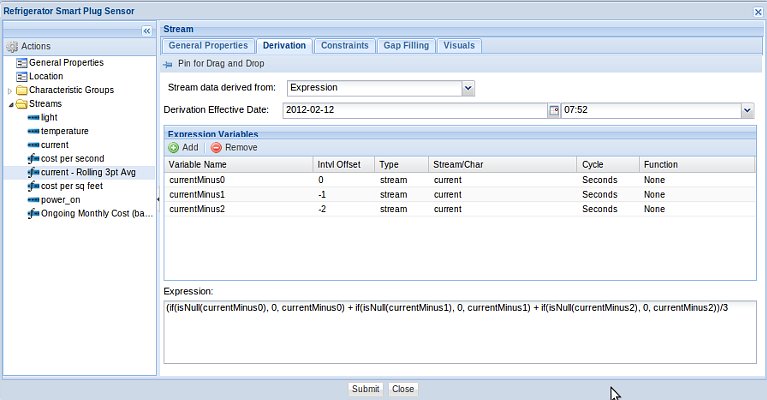767x400 pixels.
Task: Switch to the Gap Filling tab
Action: click(405, 45)
